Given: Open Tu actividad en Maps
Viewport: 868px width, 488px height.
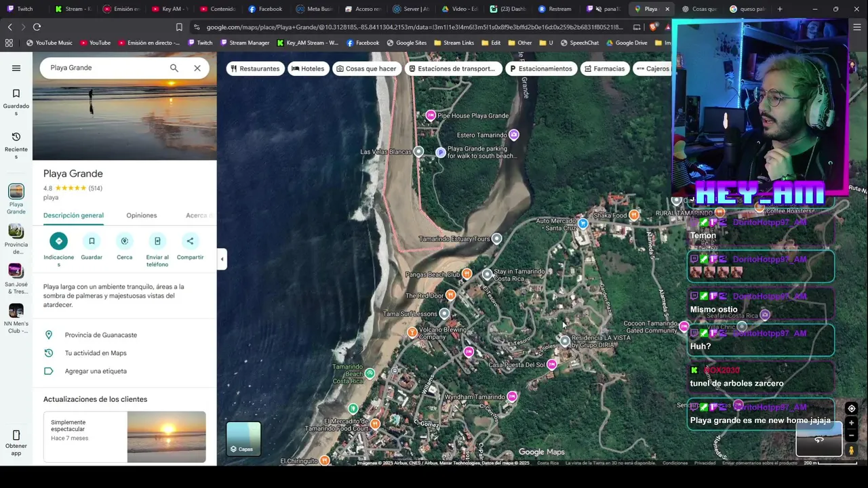Looking at the screenshot, I should coord(125,353).
